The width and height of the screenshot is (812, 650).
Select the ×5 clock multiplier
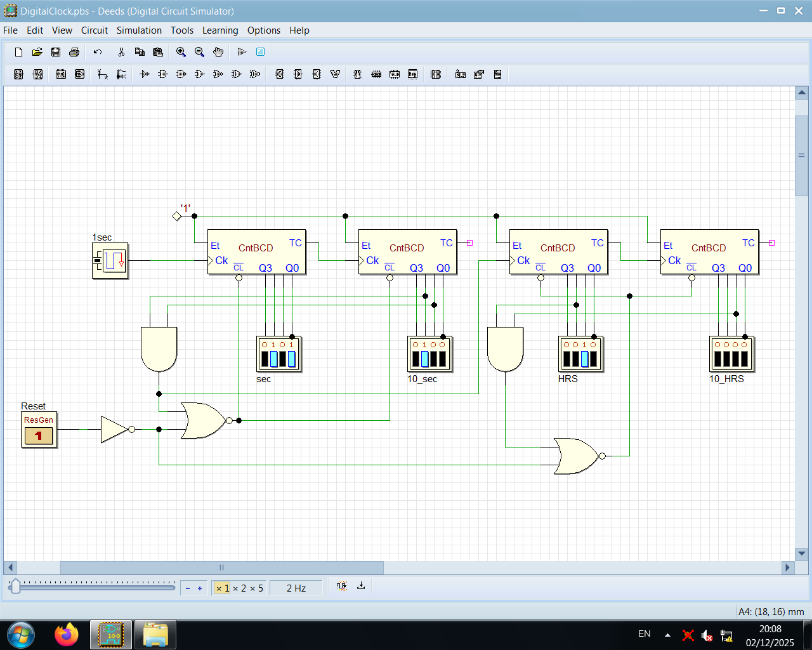point(256,588)
